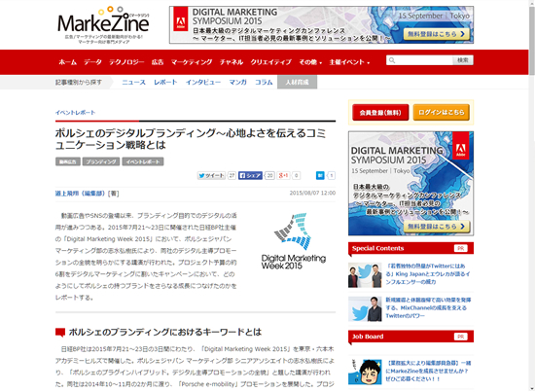The height and width of the screenshot is (392, 535).
Task: Open the King Japan Twitter article thumbnail
Action: click(x=365, y=275)
